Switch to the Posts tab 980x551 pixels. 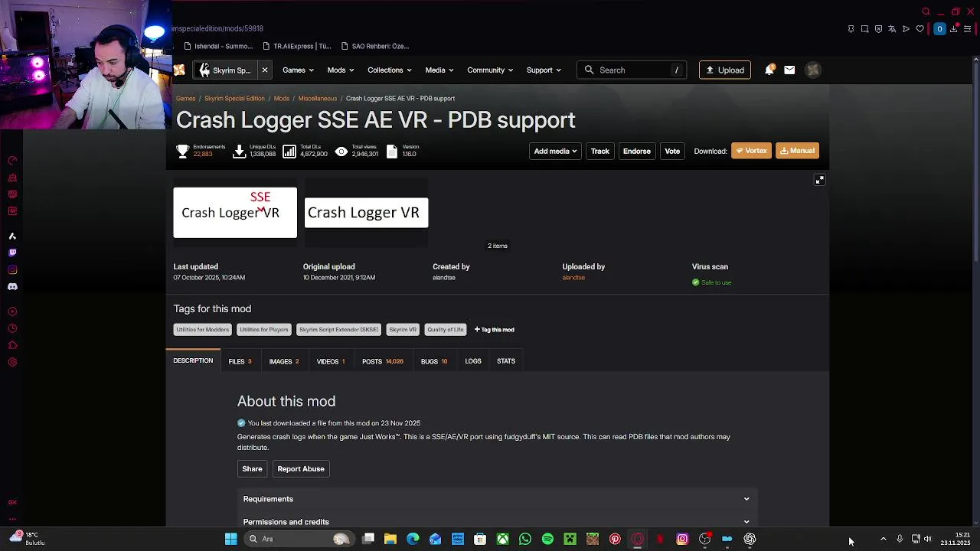pyautogui.click(x=382, y=361)
